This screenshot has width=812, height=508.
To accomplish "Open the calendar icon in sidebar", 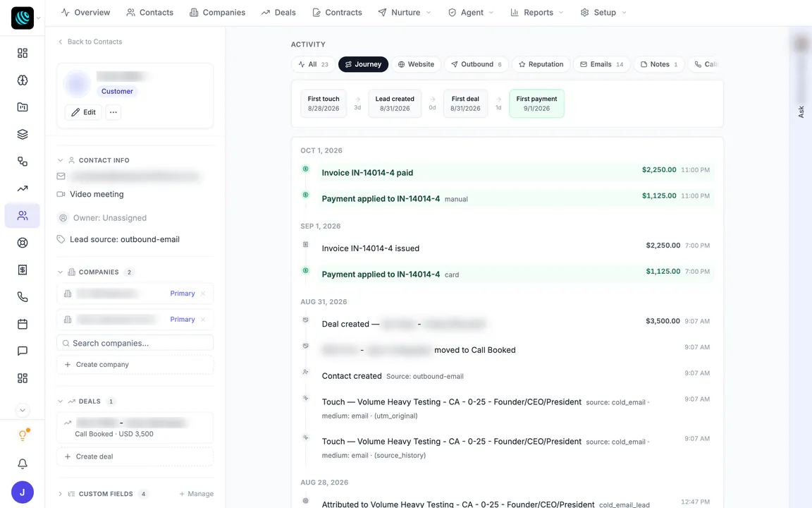I will point(23,324).
